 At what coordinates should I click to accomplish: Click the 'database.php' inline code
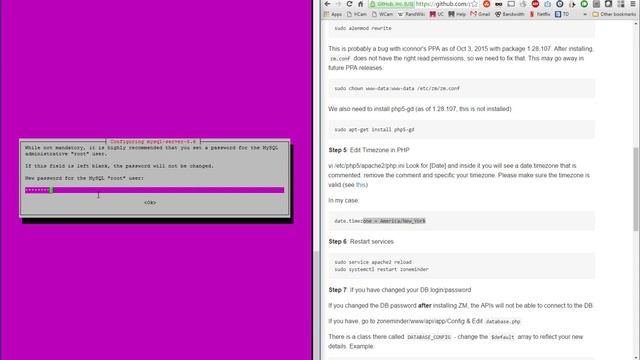click(502, 322)
